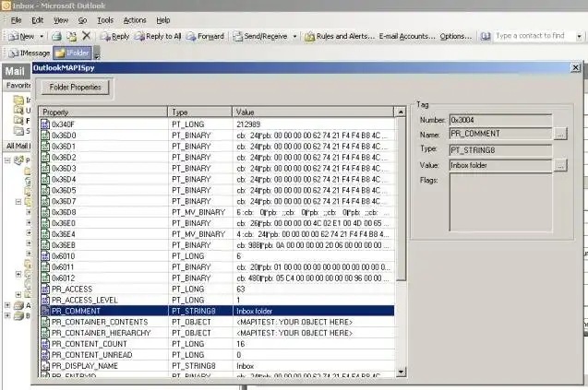Open the contact search dropdown arrow
This screenshot has width=588, height=390.
(579, 36)
